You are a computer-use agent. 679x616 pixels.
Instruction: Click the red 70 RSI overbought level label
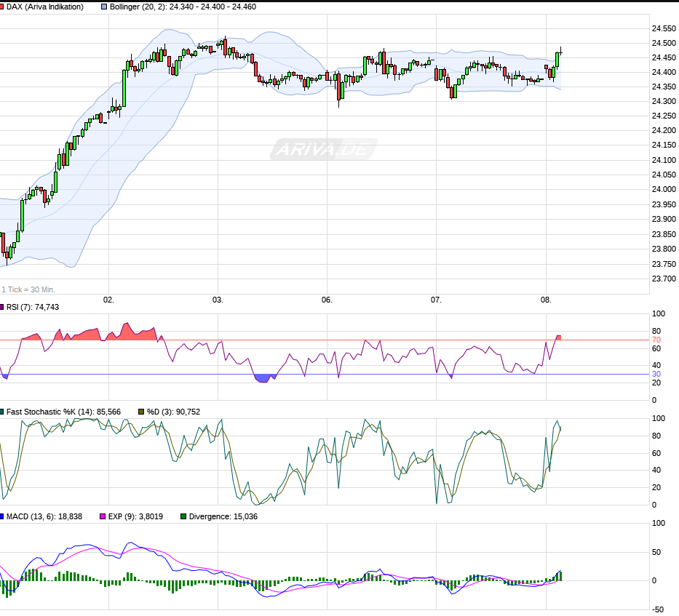(656, 340)
